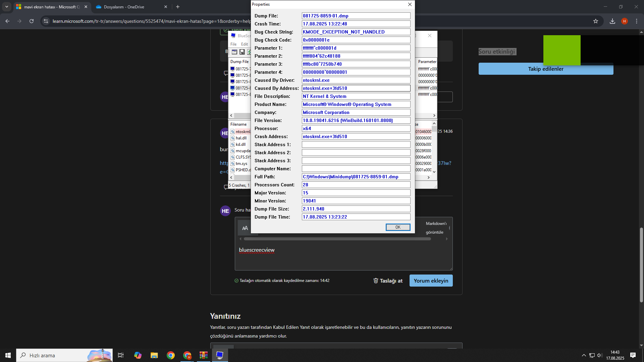The image size is (644, 362).
Task: Click the AA text formatting toolbar button
Action: [x=245, y=228]
